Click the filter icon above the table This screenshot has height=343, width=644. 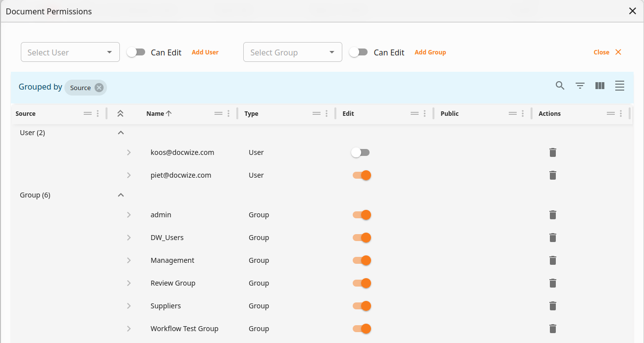pyautogui.click(x=580, y=86)
